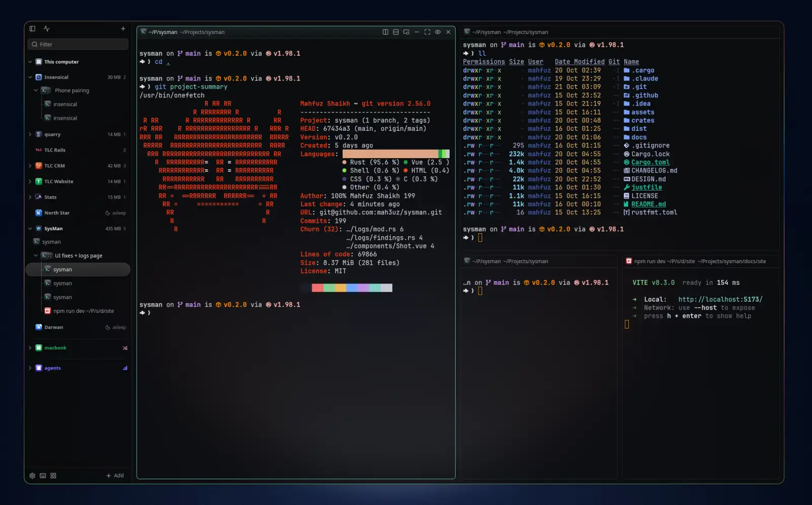
Task: Expand the Stats project
Action: point(30,197)
